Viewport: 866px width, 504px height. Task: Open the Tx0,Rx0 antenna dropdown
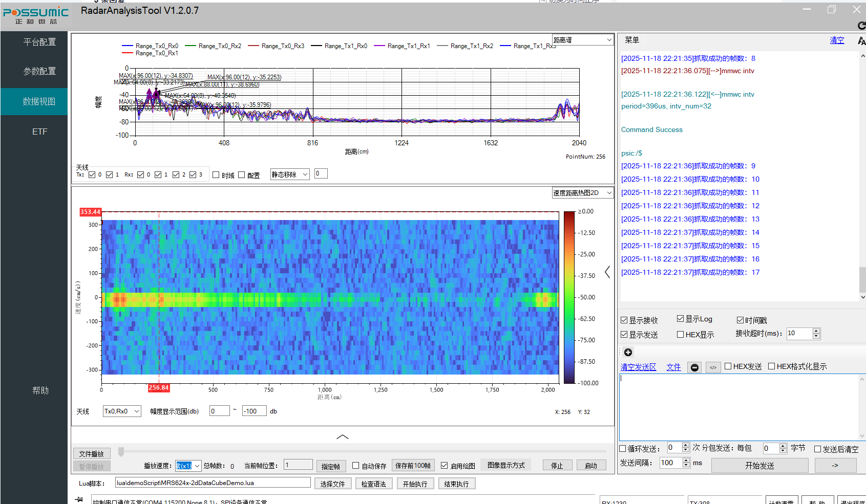coord(122,411)
